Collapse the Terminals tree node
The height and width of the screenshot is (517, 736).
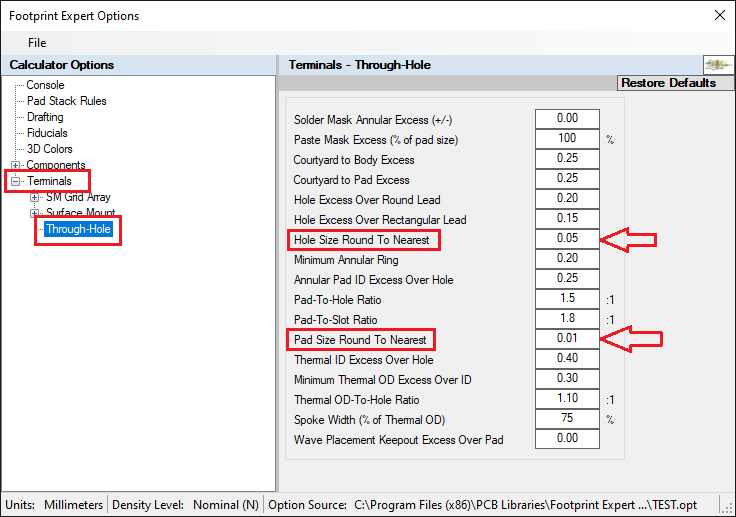point(15,181)
